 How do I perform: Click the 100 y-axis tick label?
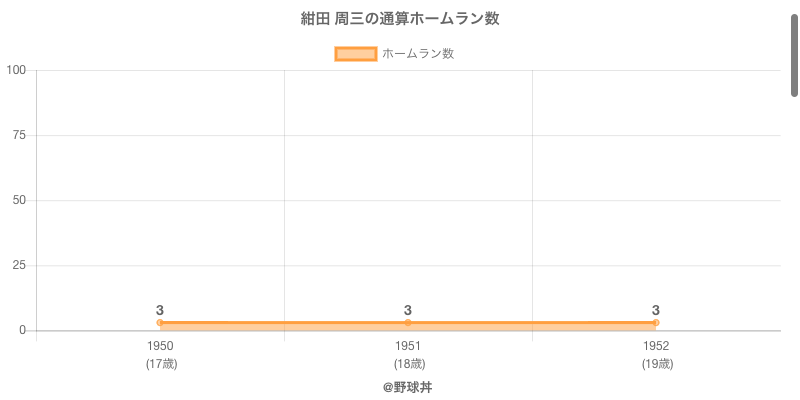click(x=17, y=70)
